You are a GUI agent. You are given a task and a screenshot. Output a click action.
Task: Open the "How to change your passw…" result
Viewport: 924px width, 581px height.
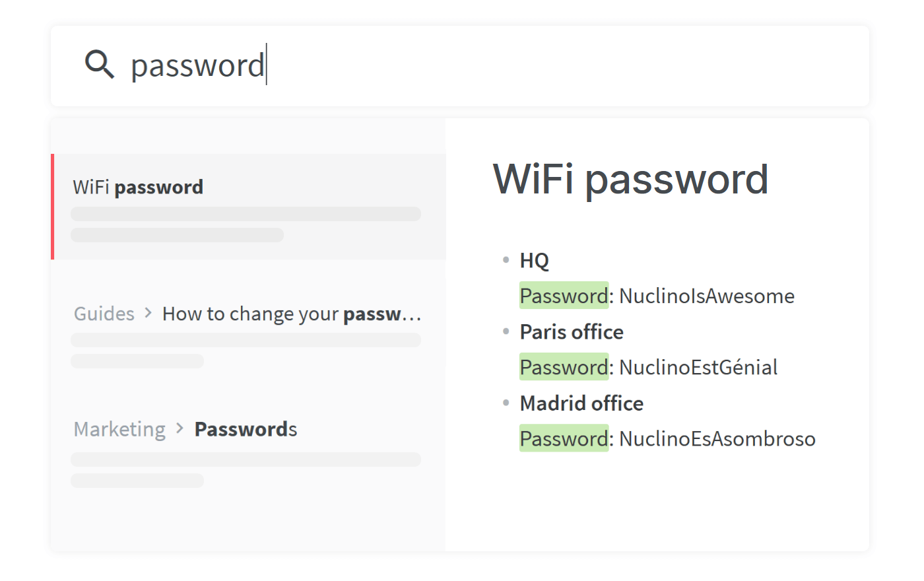pos(291,314)
